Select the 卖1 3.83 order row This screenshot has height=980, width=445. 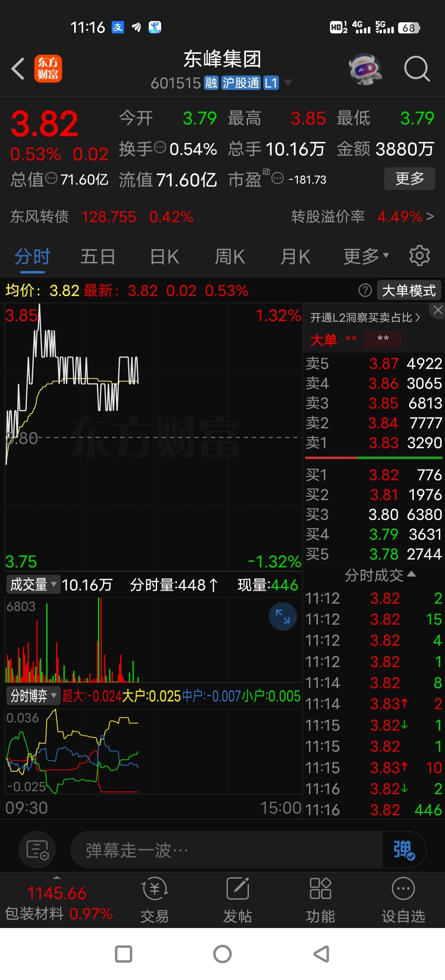(374, 443)
